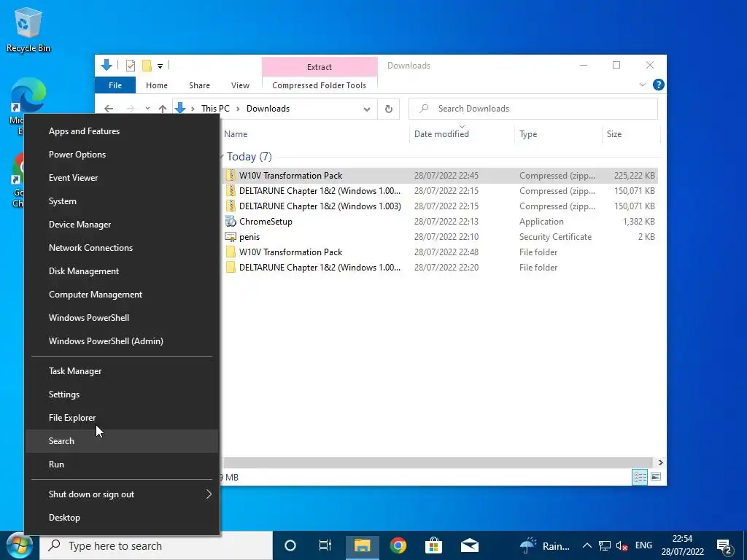Open the Mail app from taskbar

[469, 545]
